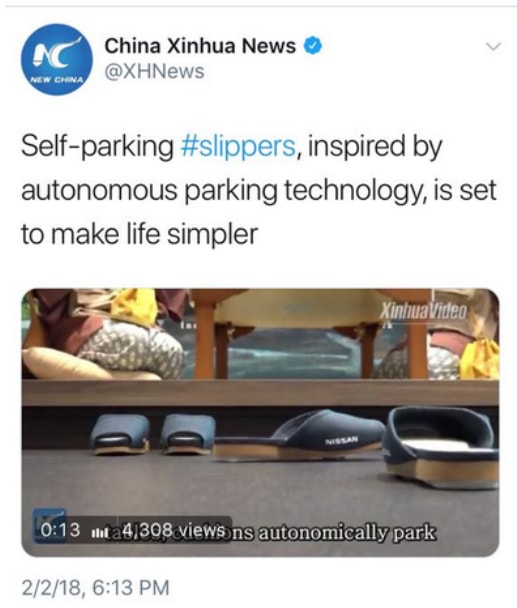This screenshot has height=608, width=517.
Task: Click the 2/2/18, 6:13 PM timestamp
Action: (x=95, y=587)
